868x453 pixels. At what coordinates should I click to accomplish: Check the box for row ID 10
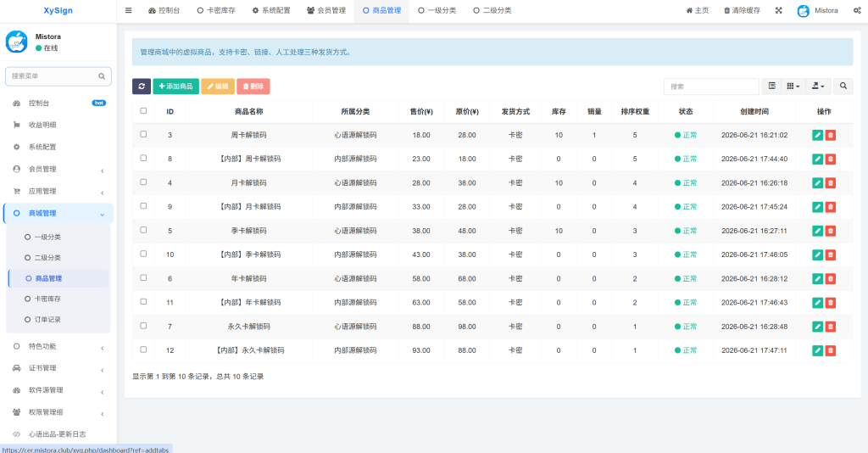(x=143, y=254)
